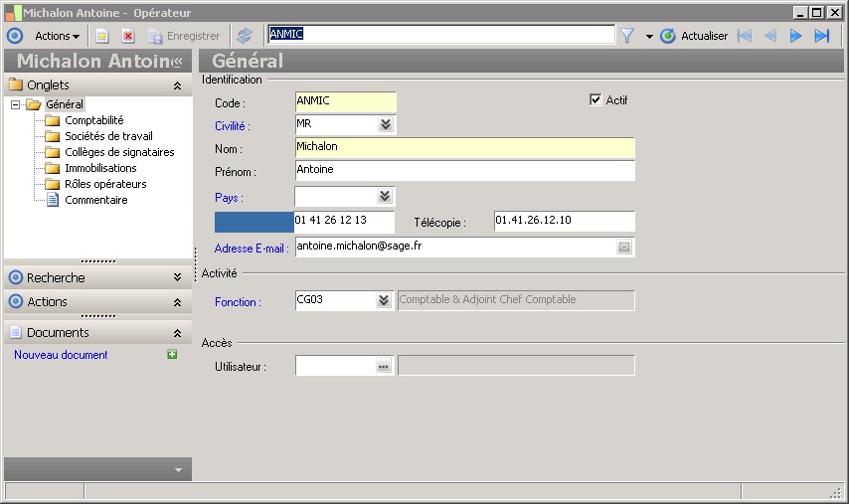Click the Enregistrer save button

point(184,36)
